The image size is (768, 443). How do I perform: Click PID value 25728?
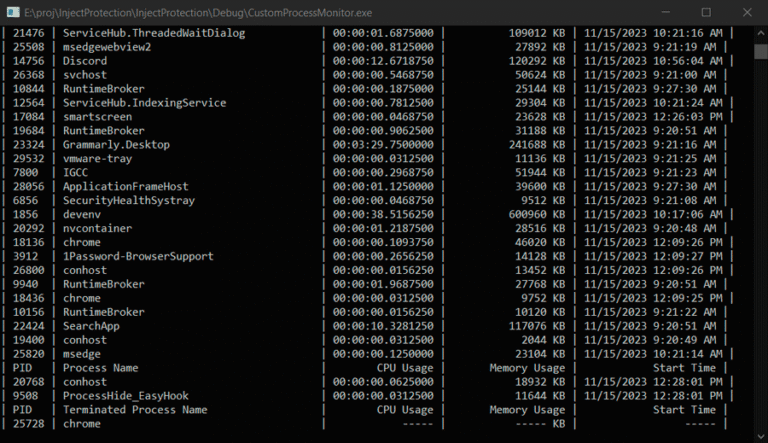pos(28,424)
